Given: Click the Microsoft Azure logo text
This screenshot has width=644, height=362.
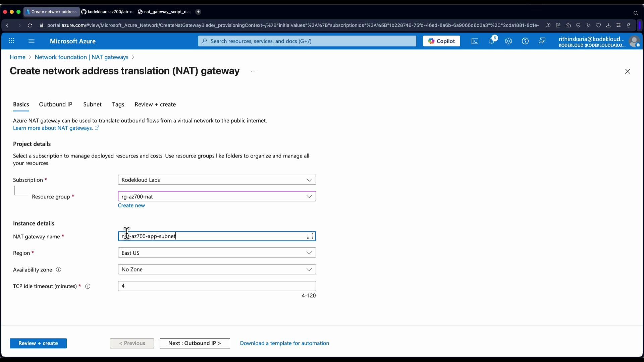Looking at the screenshot, I should (73, 41).
